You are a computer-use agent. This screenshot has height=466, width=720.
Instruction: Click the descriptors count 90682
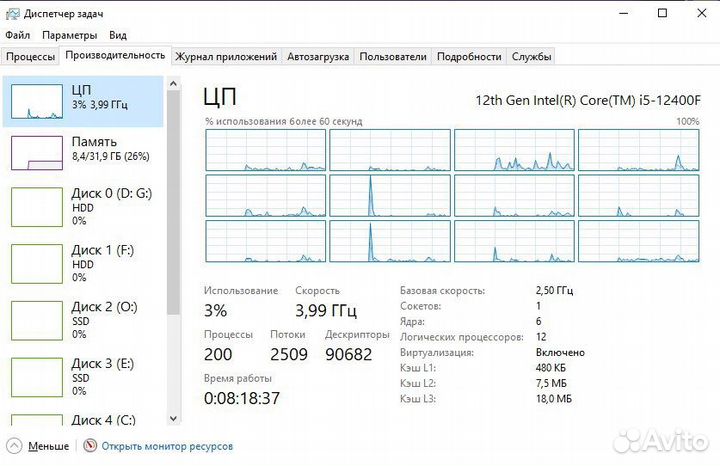[x=349, y=354]
